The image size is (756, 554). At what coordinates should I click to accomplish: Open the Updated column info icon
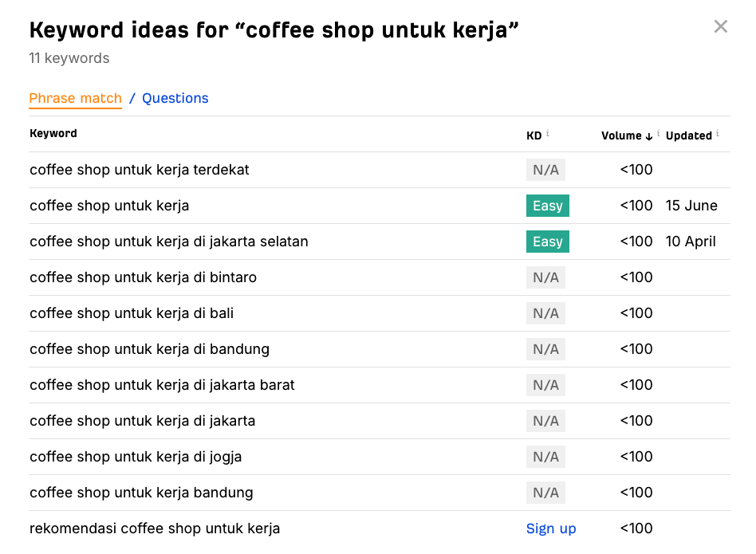click(x=717, y=132)
